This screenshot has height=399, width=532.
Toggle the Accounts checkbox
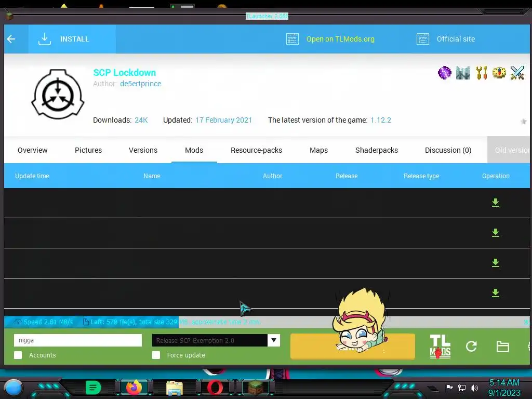(x=18, y=355)
